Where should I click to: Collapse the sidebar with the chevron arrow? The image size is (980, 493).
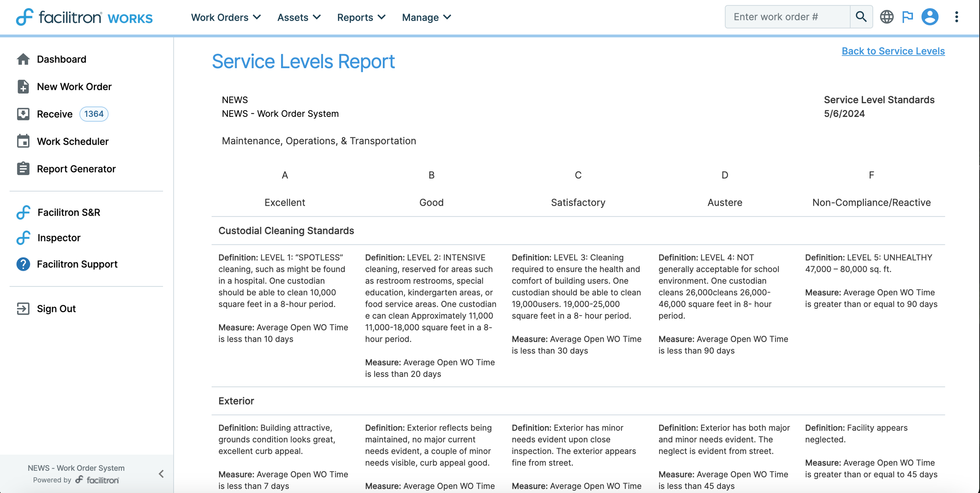click(x=161, y=474)
